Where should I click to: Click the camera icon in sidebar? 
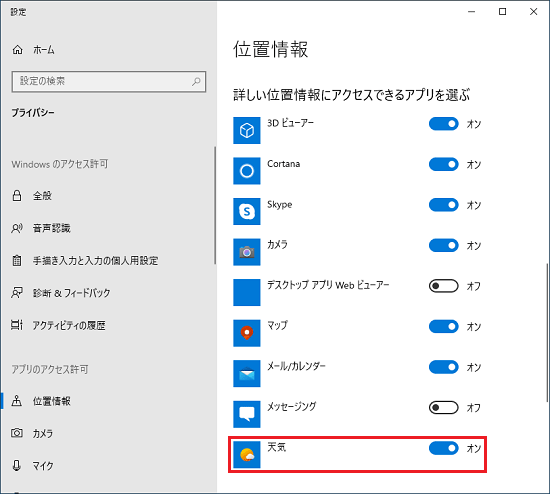17,433
